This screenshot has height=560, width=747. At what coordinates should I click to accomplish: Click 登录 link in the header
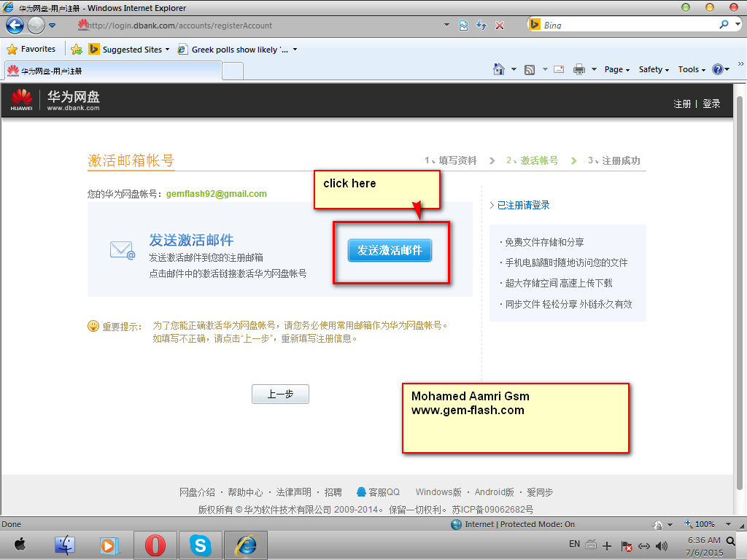[711, 104]
